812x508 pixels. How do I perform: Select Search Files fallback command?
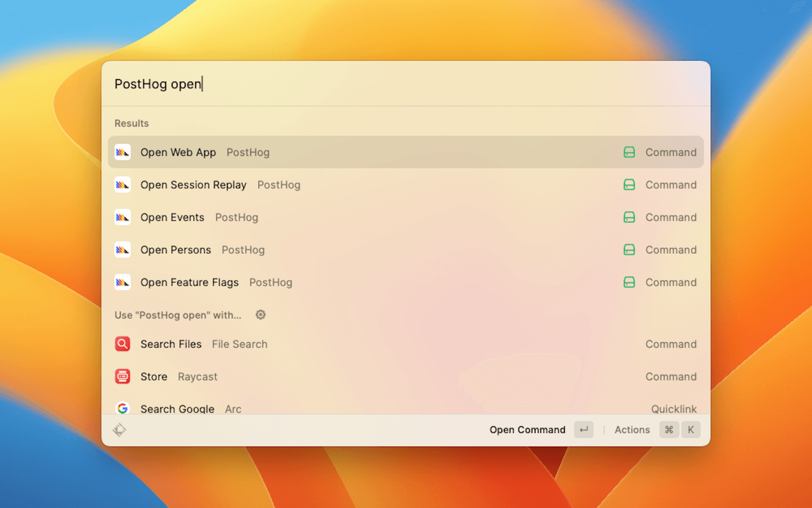pyautogui.click(x=171, y=344)
